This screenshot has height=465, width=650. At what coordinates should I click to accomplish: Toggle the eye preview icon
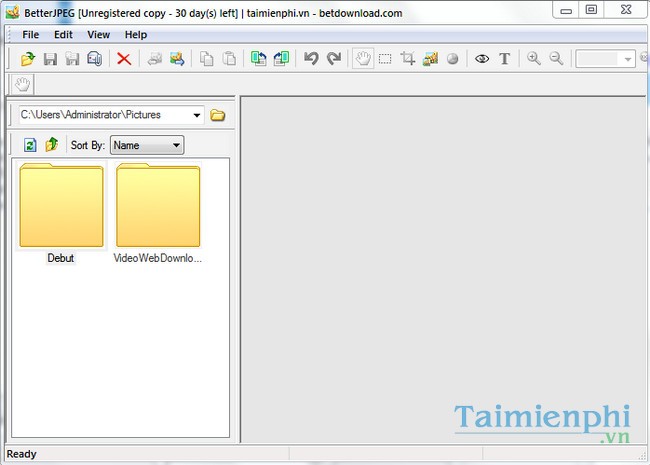click(481, 59)
